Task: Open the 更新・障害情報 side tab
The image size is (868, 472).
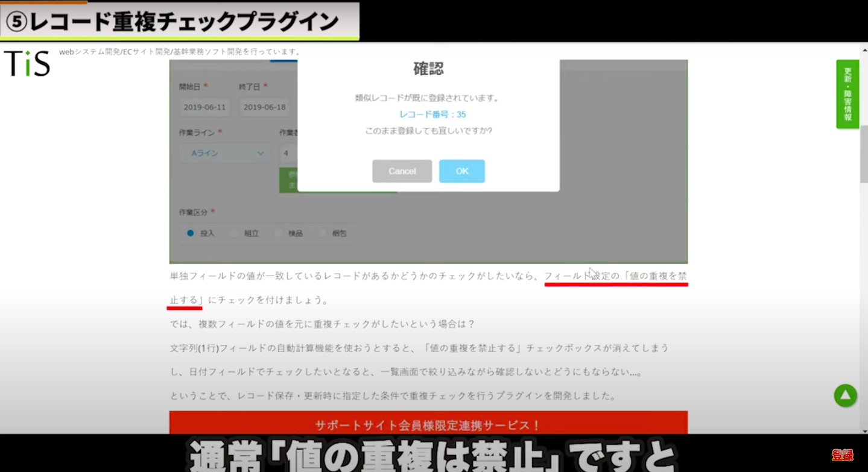Action: [x=847, y=94]
